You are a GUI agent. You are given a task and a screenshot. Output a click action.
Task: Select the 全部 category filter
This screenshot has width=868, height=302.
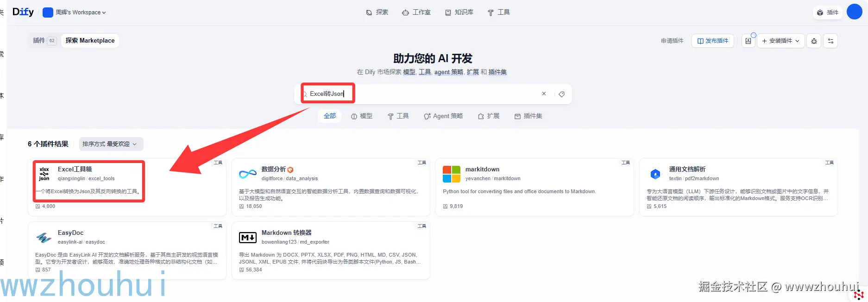[x=330, y=116]
